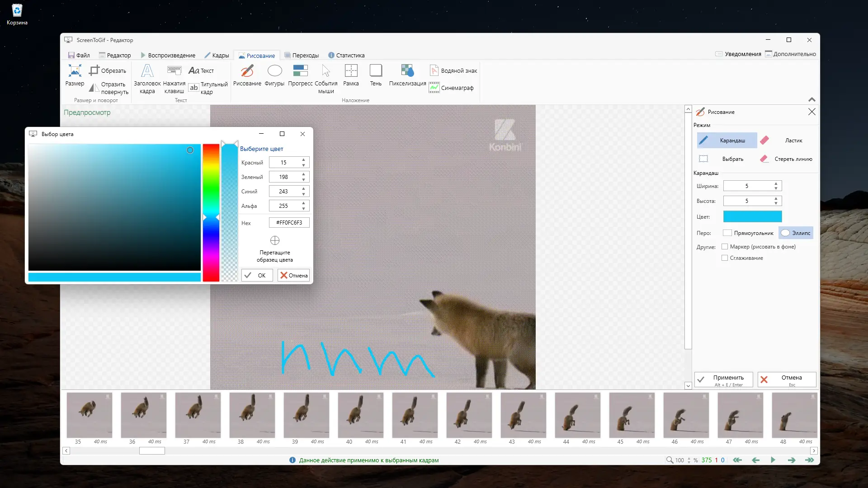Switch to the Переходы tab

pyautogui.click(x=301, y=55)
